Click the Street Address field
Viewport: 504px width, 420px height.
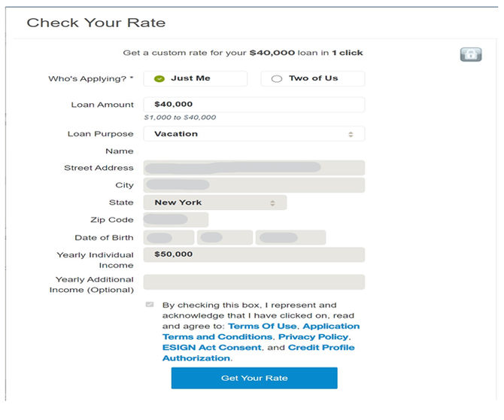(254, 168)
